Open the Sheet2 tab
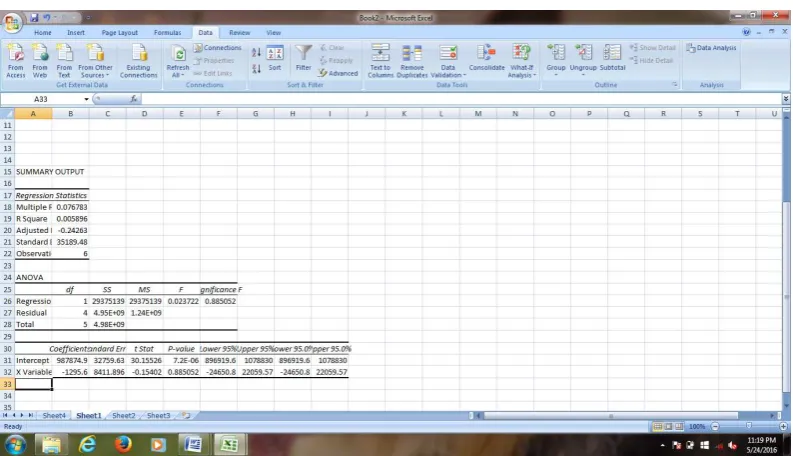The image size is (793, 456). pos(123,416)
